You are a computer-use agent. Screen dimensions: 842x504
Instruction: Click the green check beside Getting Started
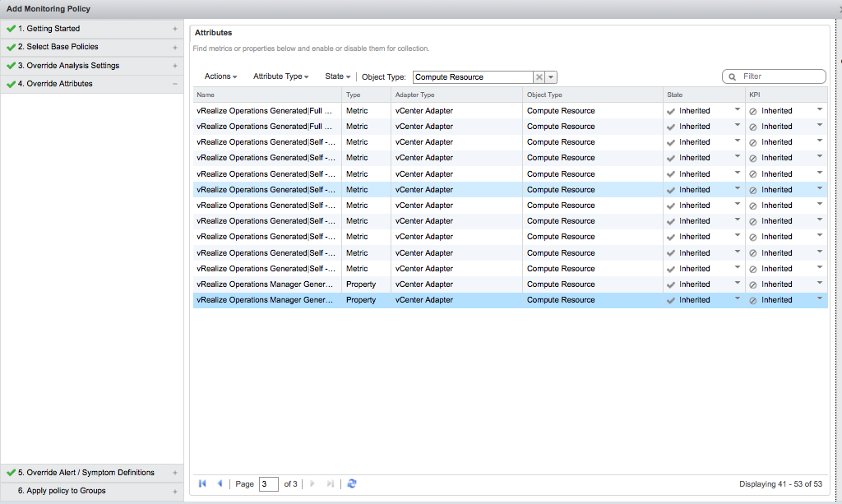(x=11, y=29)
